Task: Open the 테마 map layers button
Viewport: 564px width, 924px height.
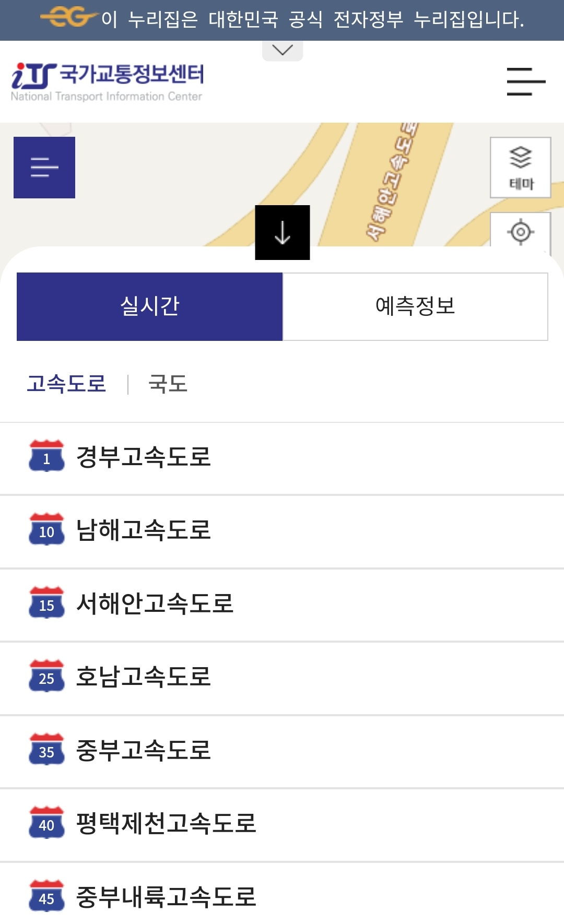Action: point(521,168)
